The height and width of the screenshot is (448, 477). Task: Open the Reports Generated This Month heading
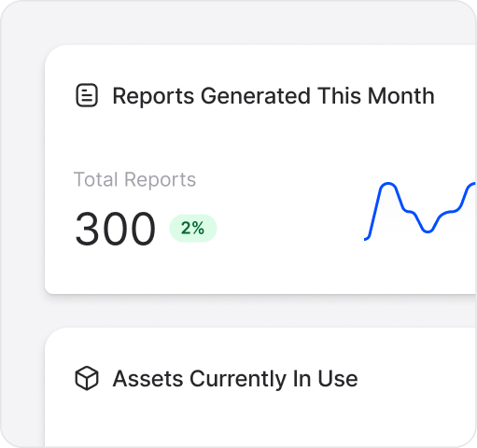point(274,96)
